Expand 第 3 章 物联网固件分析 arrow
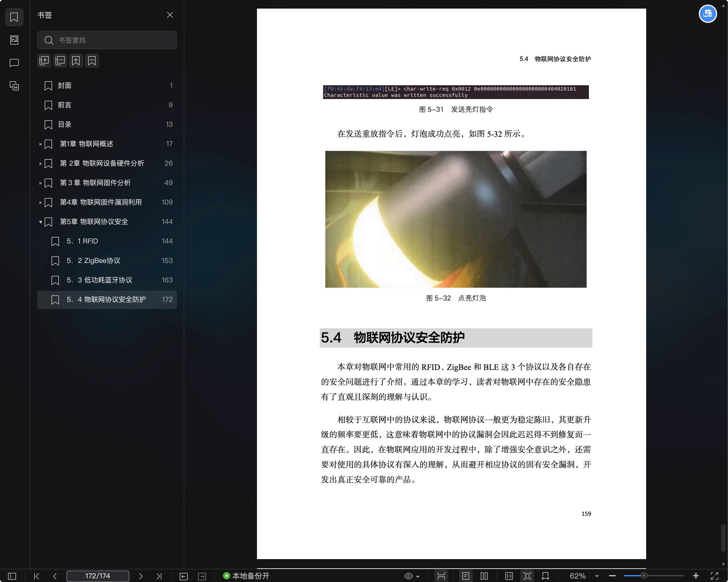Screen dimensions: 728x582 [41, 183]
